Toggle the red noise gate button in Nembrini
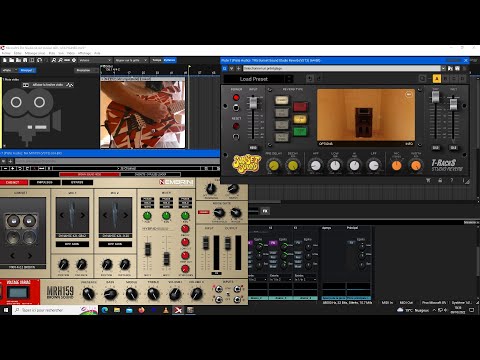This screenshot has height=360, width=480. (x=204, y=212)
